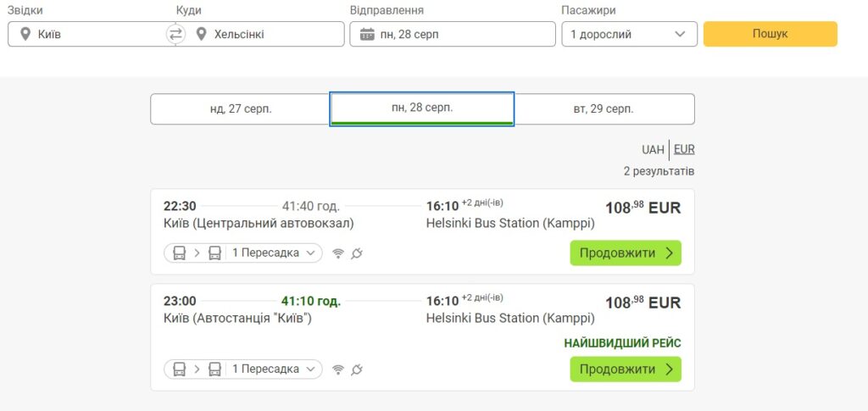Click Wi-Fi icon on the 22:30 trip

[338, 253]
